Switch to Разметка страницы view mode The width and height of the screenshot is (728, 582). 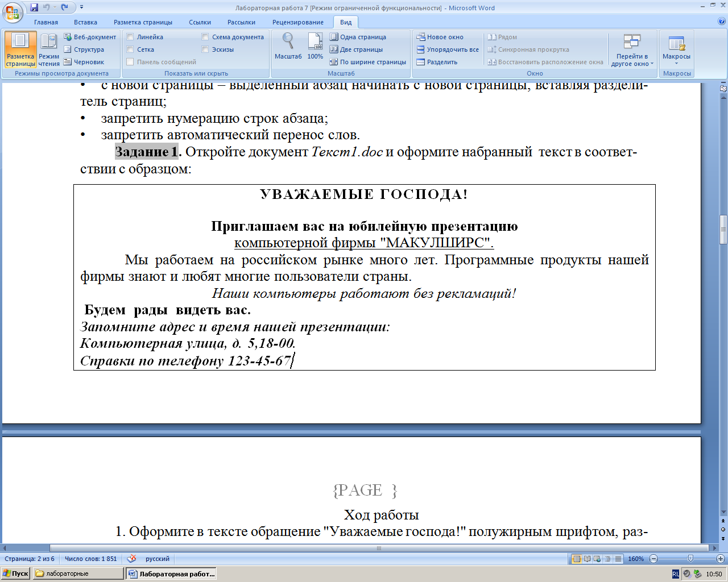tap(20, 50)
